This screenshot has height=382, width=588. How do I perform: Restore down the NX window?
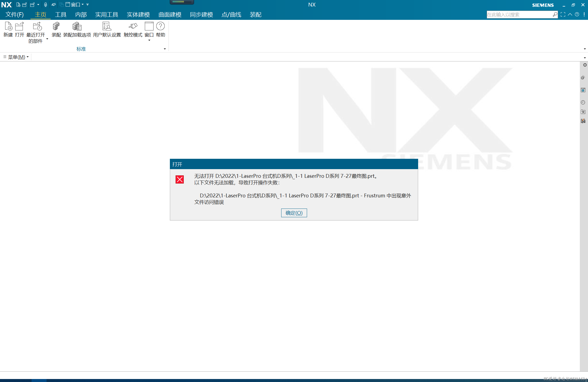[573, 5]
